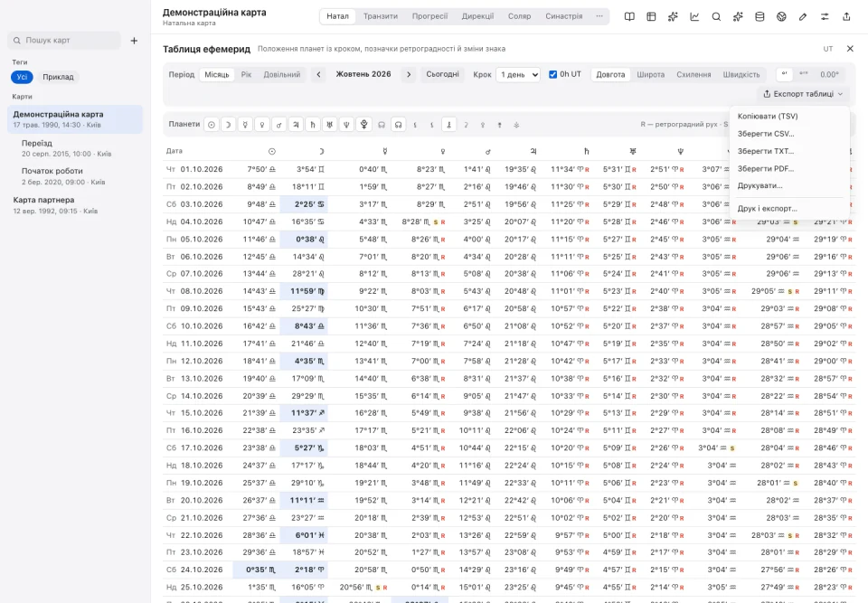Open the database cylinder icon
Viewport: 868px width, 603px height.
(x=759, y=16)
